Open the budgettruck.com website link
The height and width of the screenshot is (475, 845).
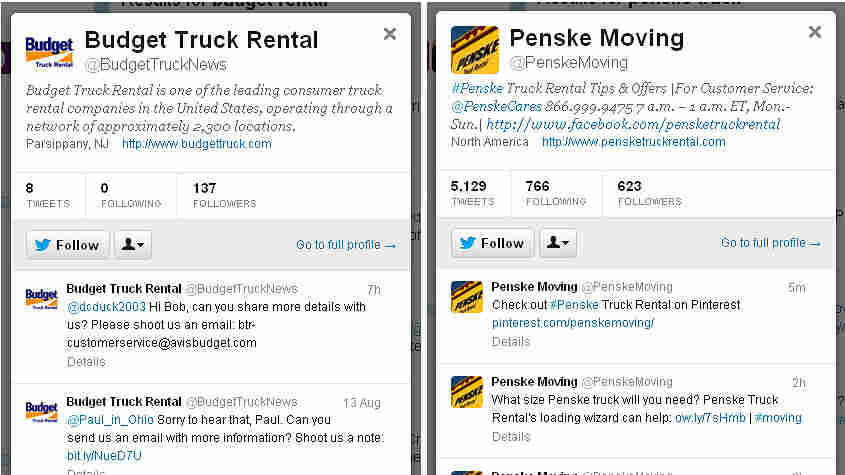tap(197, 144)
